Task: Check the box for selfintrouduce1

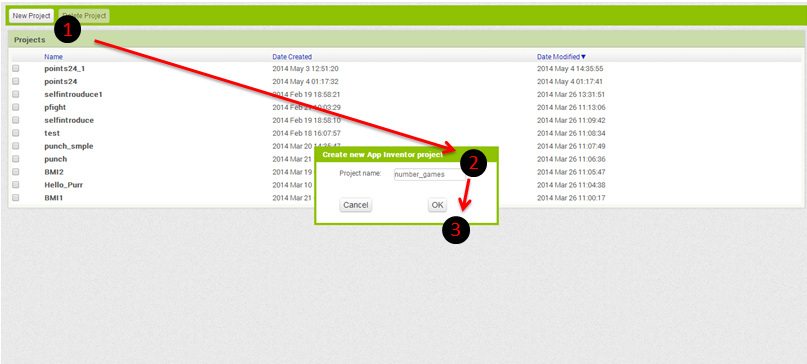Action: [15, 94]
